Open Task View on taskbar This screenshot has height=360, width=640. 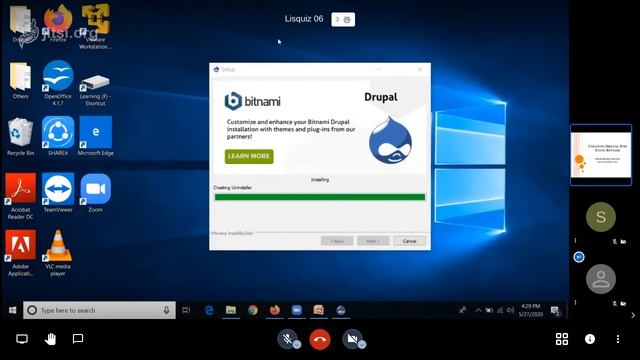pos(186,310)
